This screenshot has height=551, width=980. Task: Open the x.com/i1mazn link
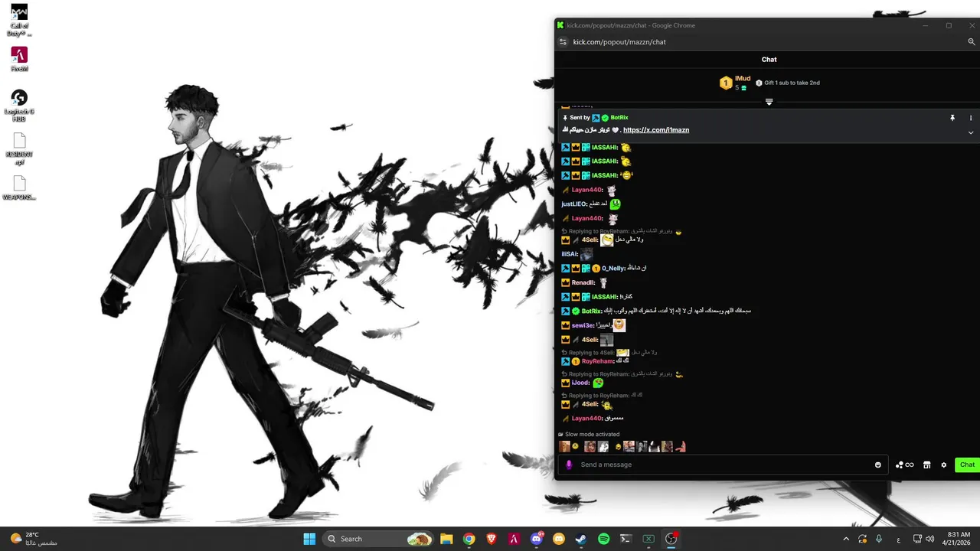(656, 130)
